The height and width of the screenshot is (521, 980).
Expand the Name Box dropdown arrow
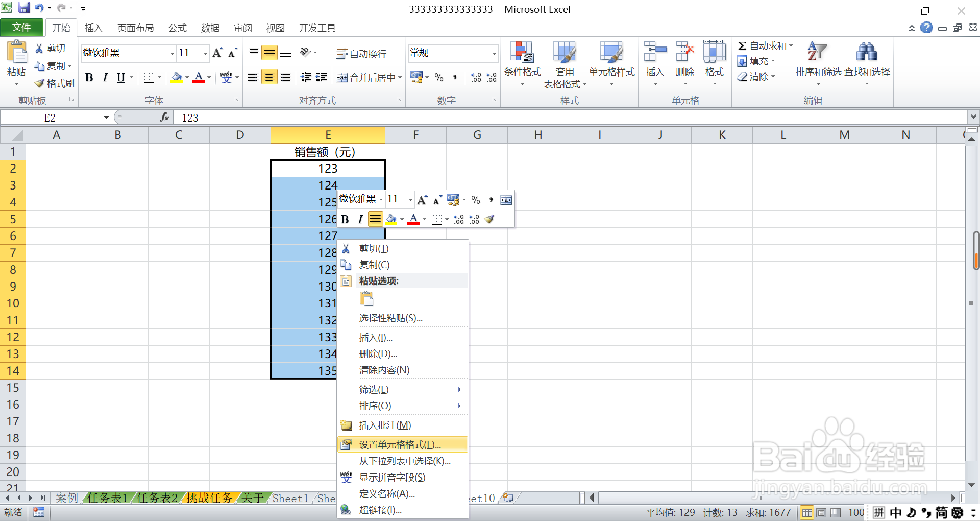pos(106,117)
